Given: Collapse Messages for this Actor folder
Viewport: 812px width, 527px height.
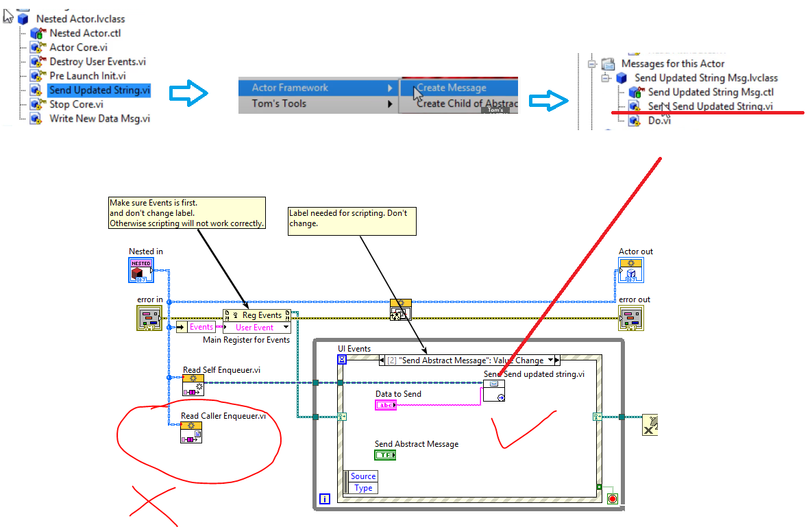Looking at the screenshot, I should [x=592, y=64].
